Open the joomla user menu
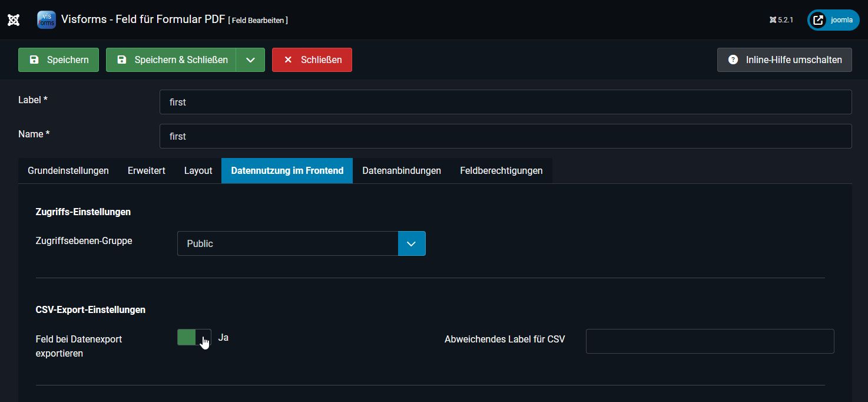Screen dimensions: 868x402 tap(833, 20)
